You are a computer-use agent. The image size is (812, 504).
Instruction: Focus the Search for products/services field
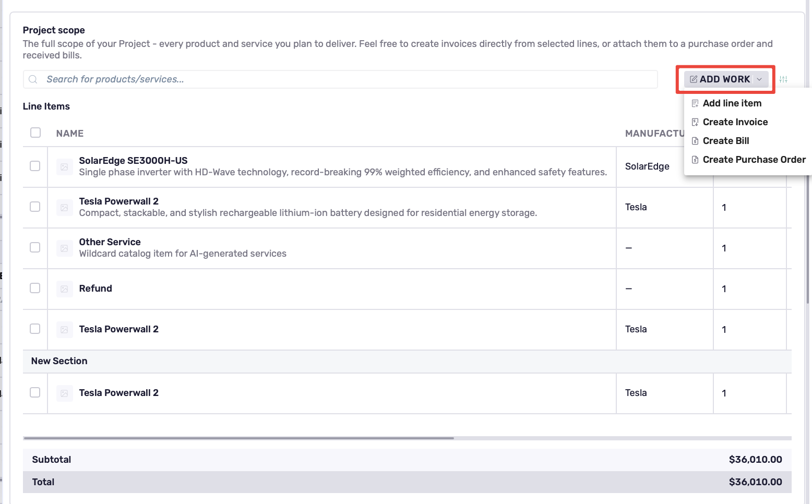[x=340, y=79]
